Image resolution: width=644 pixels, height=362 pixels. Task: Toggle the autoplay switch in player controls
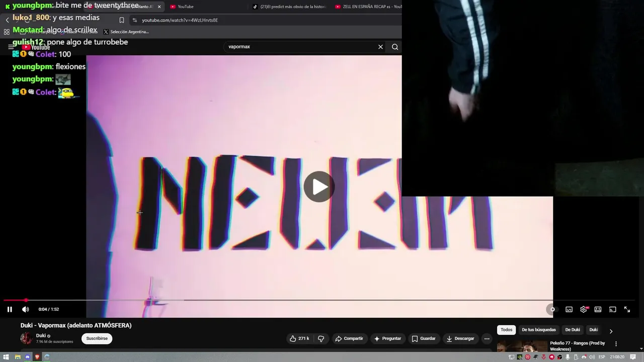pyautogui.click(x=552, y=309)
